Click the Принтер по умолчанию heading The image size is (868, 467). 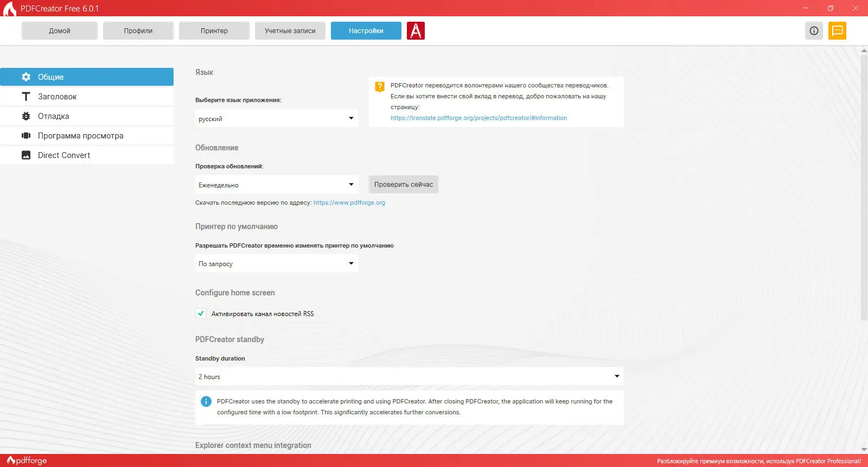point(237,226)
